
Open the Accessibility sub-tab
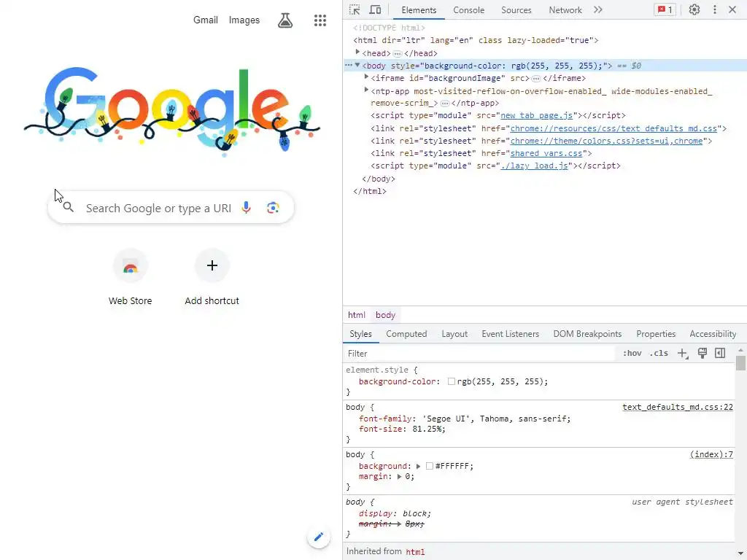(713, 334)
